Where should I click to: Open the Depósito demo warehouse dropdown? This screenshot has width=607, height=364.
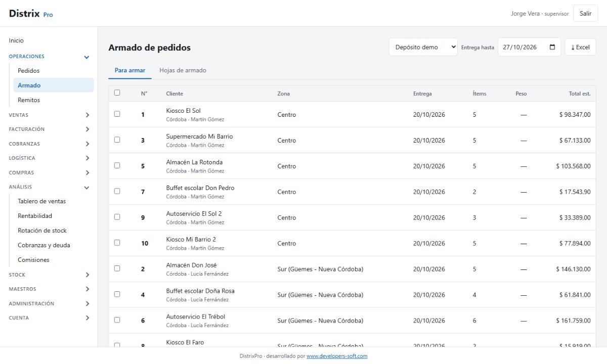[423, 47]
